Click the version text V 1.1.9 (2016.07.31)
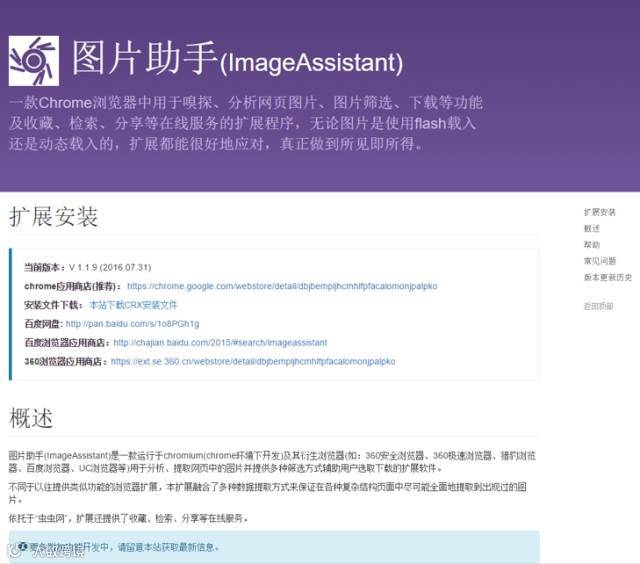 [110, 267]
